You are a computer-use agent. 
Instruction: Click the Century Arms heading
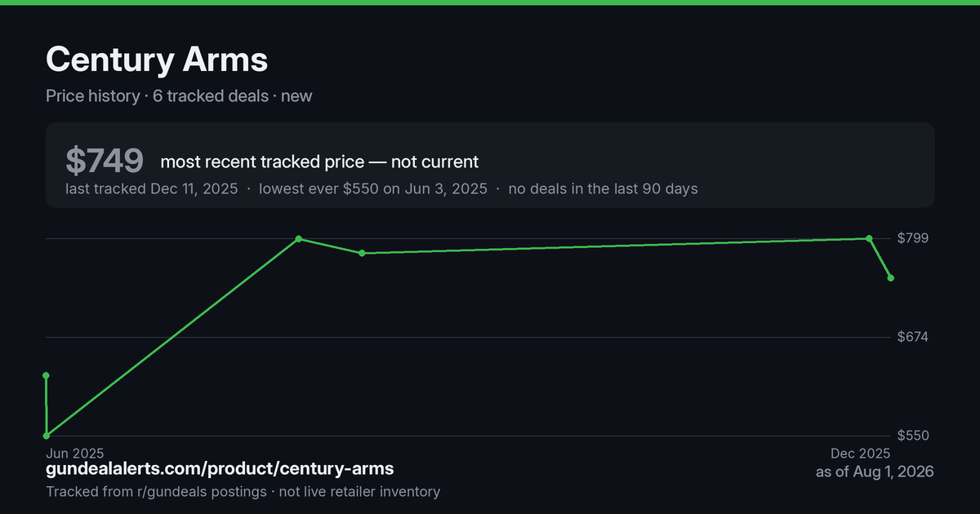tap(157, 60)
